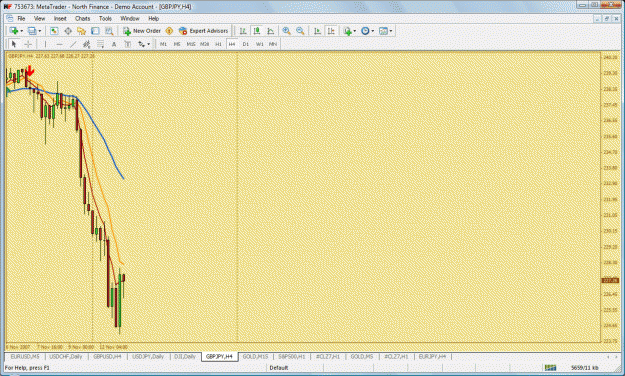The height and width of the screenshot is (376, 625).
Task: Expand the Indicators list dropdown
Action: coord(355,31)
